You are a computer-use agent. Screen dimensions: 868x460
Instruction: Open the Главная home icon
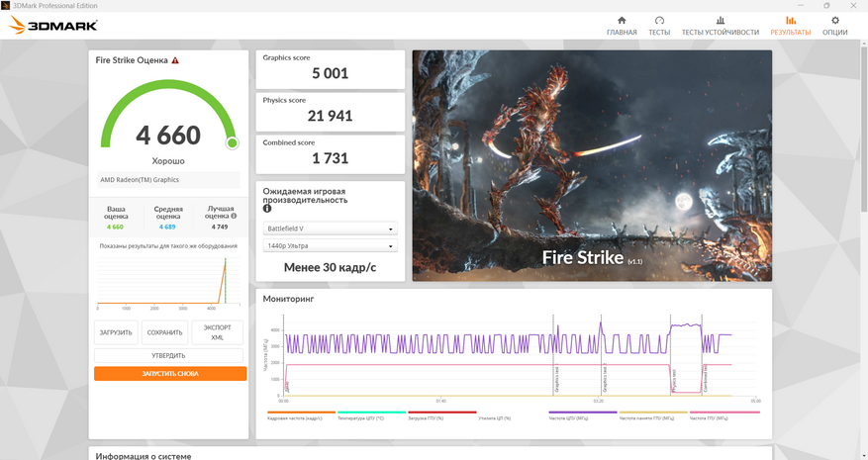(x=622, y=21)
